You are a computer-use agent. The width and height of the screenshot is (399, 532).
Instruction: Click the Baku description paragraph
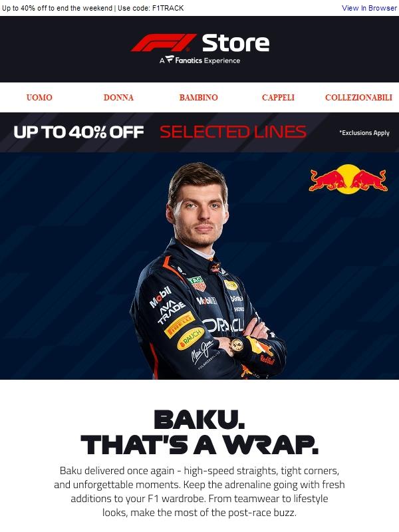[x=199, y=491]
